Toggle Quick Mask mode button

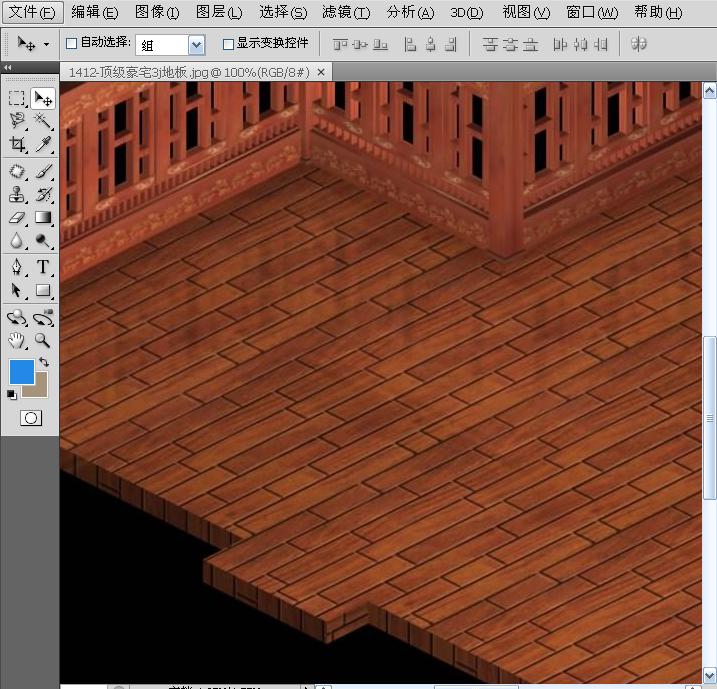pos(31,418)
